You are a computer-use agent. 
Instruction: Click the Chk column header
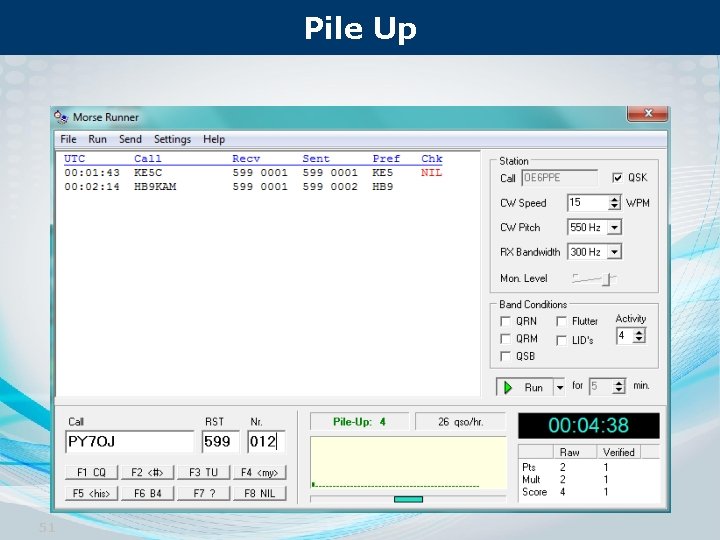(x=432, y=159)
